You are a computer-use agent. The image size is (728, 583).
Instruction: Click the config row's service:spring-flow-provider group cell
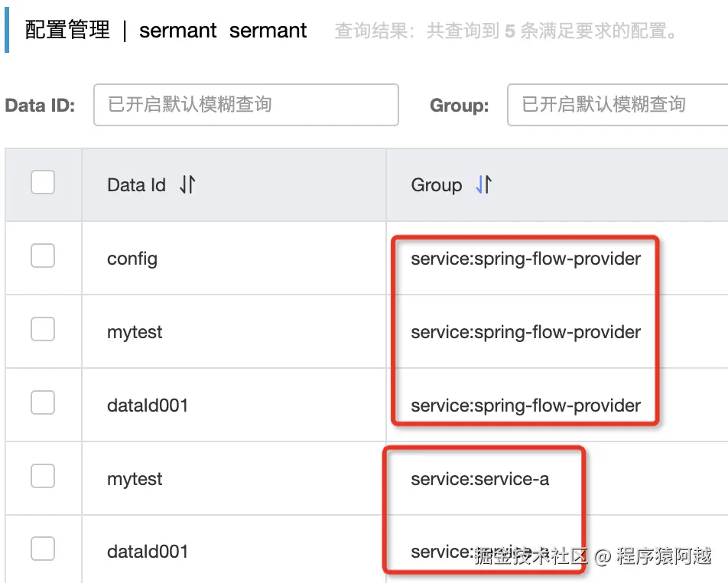point(526,259)
